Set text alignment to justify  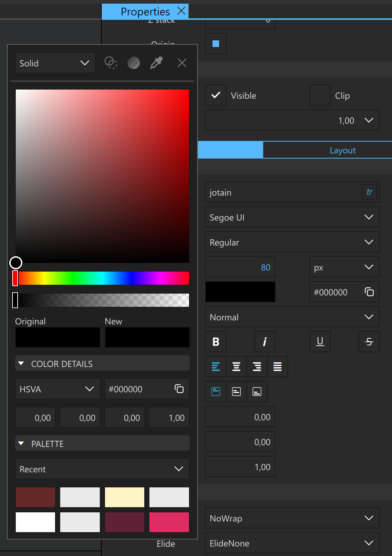coord(277,367)
